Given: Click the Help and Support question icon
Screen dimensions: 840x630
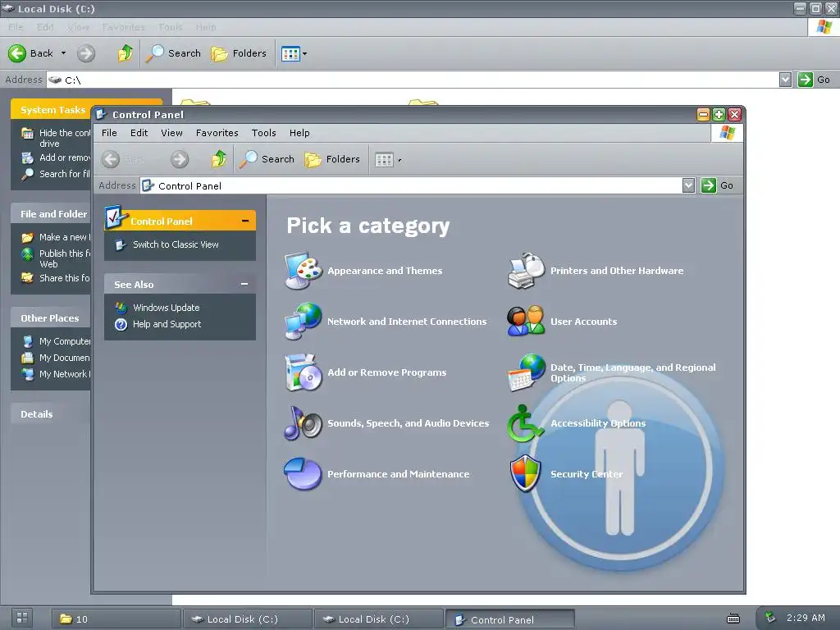Looking at the screenshot, I should [121, 324].
